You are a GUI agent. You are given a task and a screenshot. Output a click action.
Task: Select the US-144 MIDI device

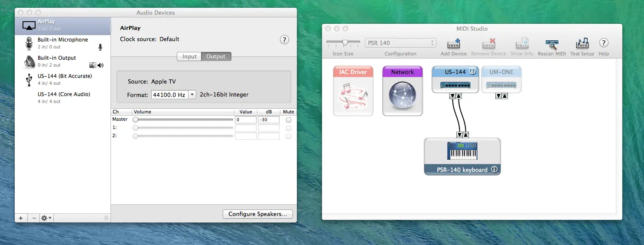(x=455, y=79)
